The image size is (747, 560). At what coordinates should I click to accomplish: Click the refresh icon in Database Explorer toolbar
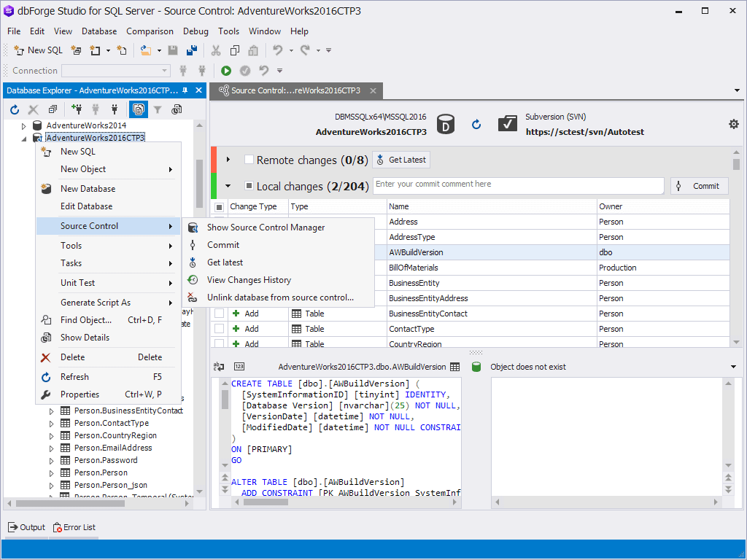[15, 110]
